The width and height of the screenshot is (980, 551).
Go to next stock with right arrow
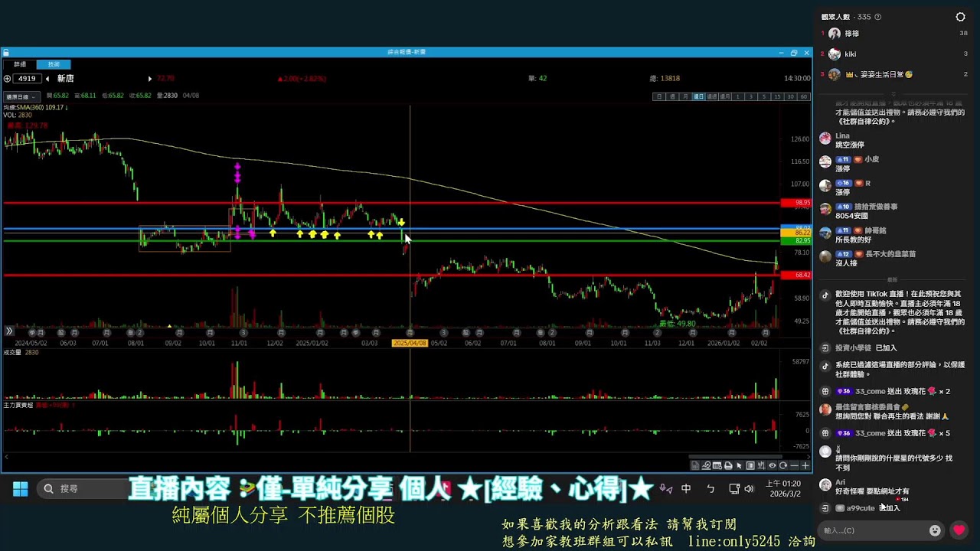[150, 78]
